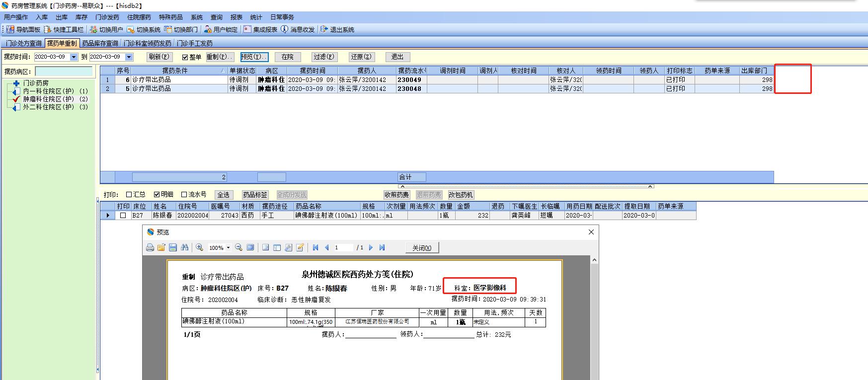Click the 快捷工具栏 toolbar icon
Viewport: 868px width, 380px height.
48,29
